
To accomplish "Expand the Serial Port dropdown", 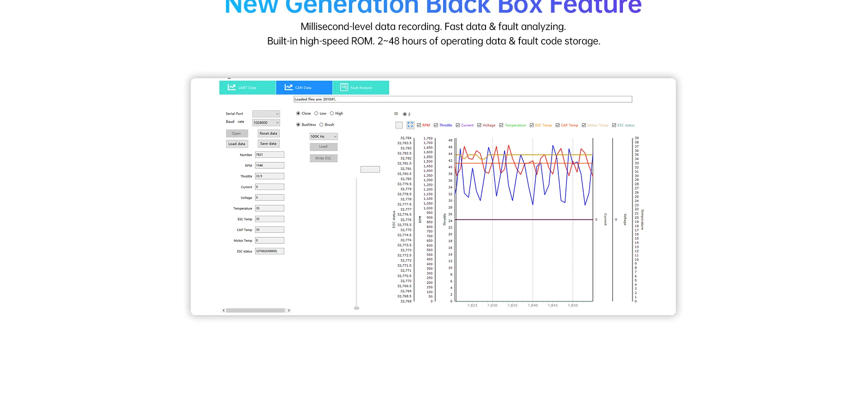I will coord(266,114).
